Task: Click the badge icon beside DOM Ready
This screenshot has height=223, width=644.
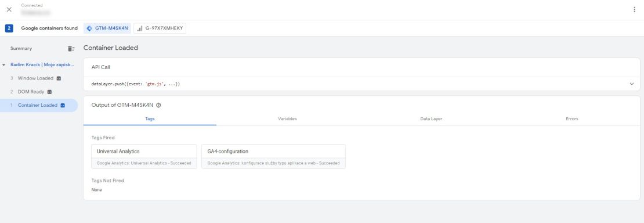Action: pyautogui.click(x=49, y=92)
